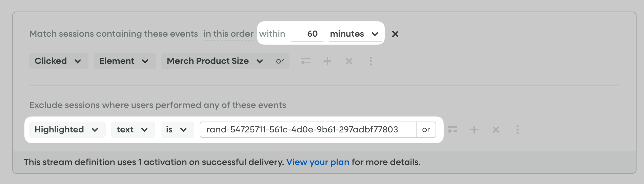
Task: Remove the within-60-minutes time constraint
Action: pos(395,34)
